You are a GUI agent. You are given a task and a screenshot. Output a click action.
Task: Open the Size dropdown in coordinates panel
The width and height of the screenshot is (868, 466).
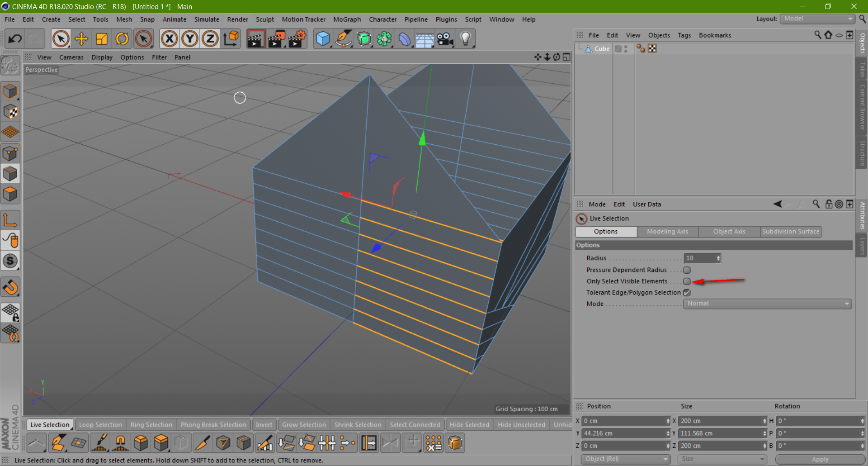[x=722, y=459]
